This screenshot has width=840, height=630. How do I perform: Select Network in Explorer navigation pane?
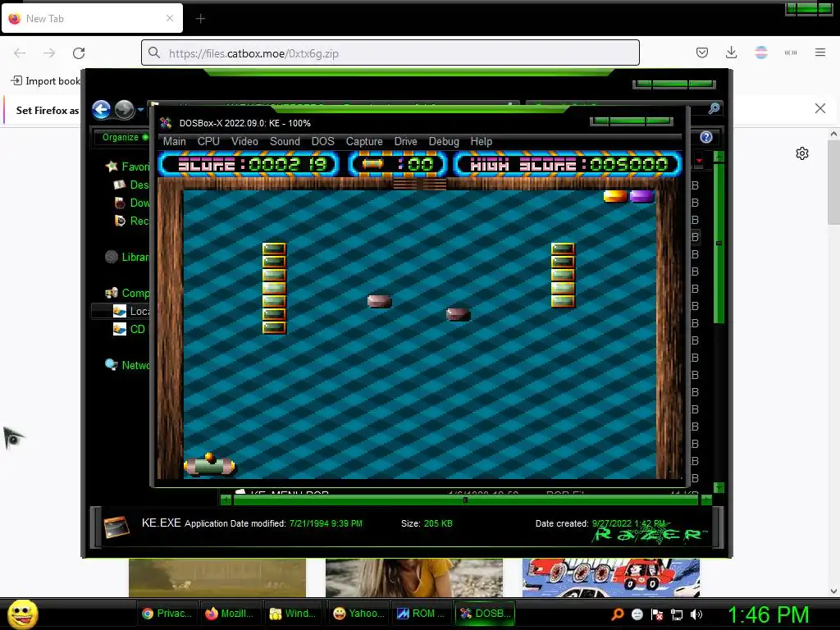[x=127, y=365]
